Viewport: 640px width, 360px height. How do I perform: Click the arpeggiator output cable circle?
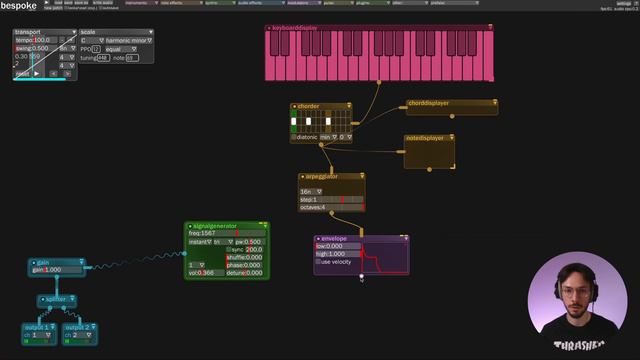pos(331,213)
